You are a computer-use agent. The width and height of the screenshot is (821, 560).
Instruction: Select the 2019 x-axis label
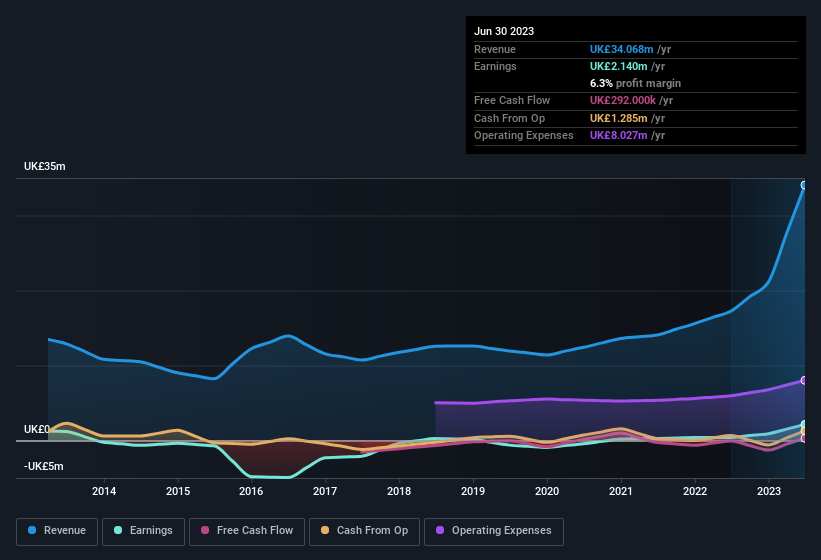point(473,491)
